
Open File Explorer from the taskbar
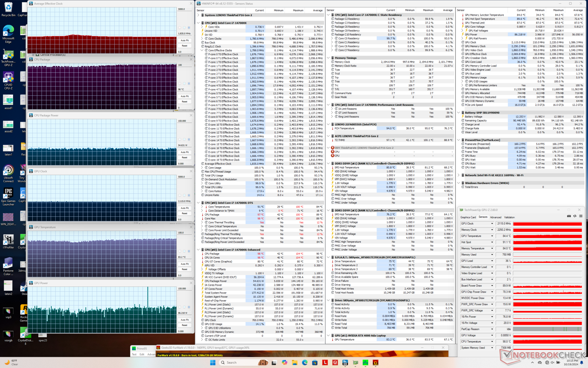[295, 362]
